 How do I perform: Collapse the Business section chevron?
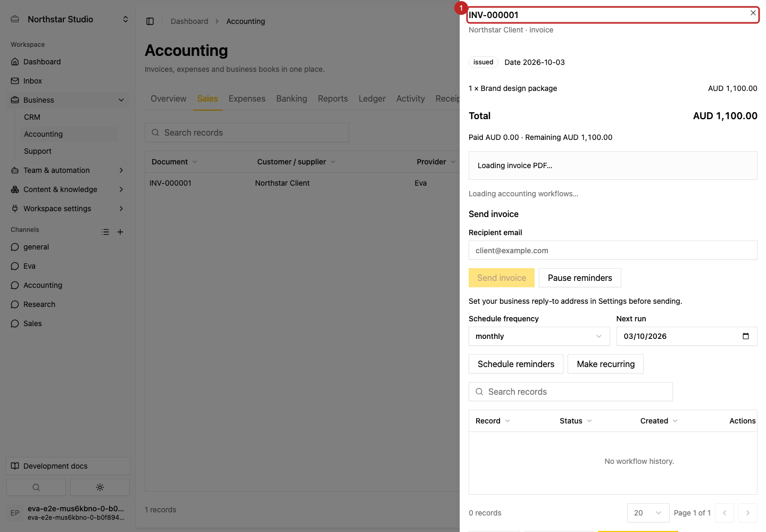pos(121,100)
